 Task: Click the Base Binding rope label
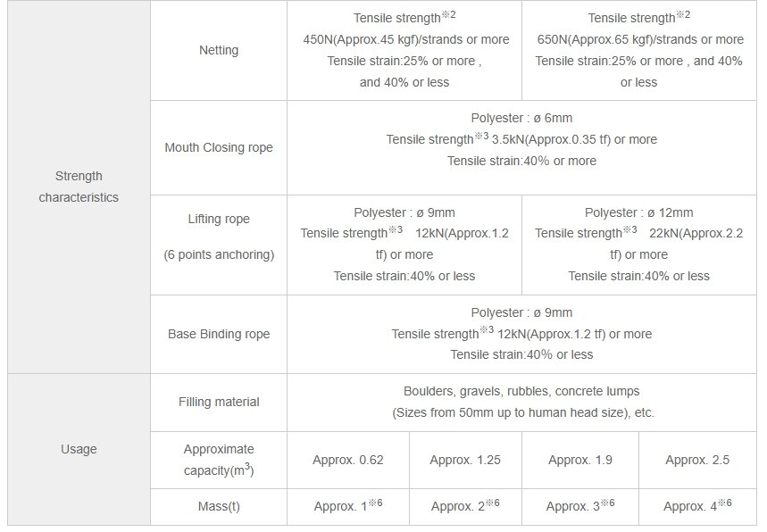(219, 334)
